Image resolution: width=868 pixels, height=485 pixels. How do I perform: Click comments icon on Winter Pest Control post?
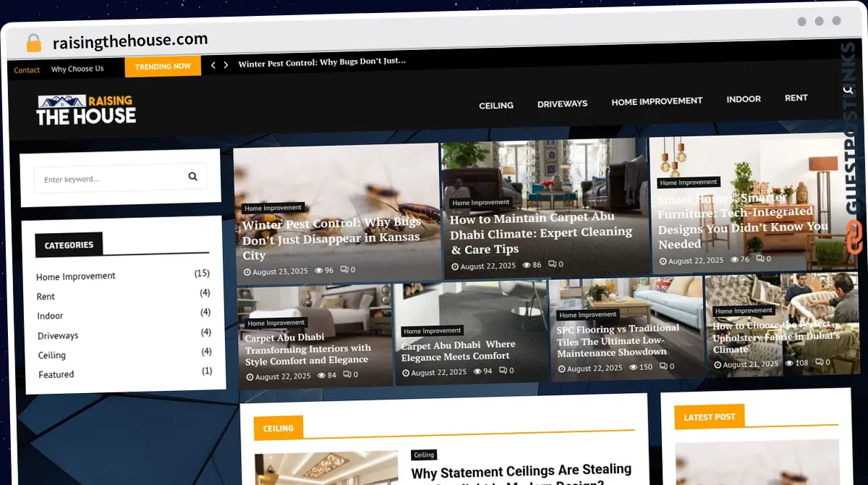[344, 270]
